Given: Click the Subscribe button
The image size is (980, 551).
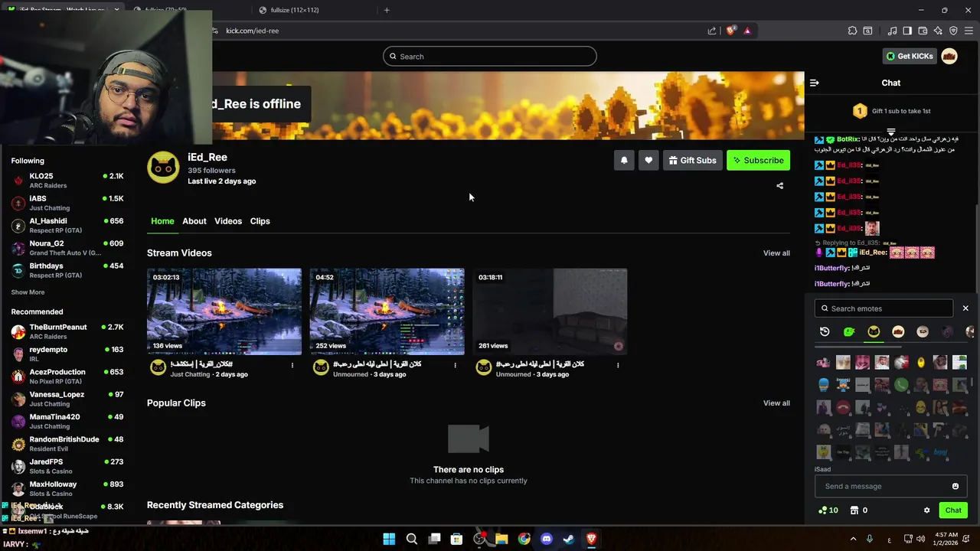Looking at the screenshot, I should coord(758,160).
